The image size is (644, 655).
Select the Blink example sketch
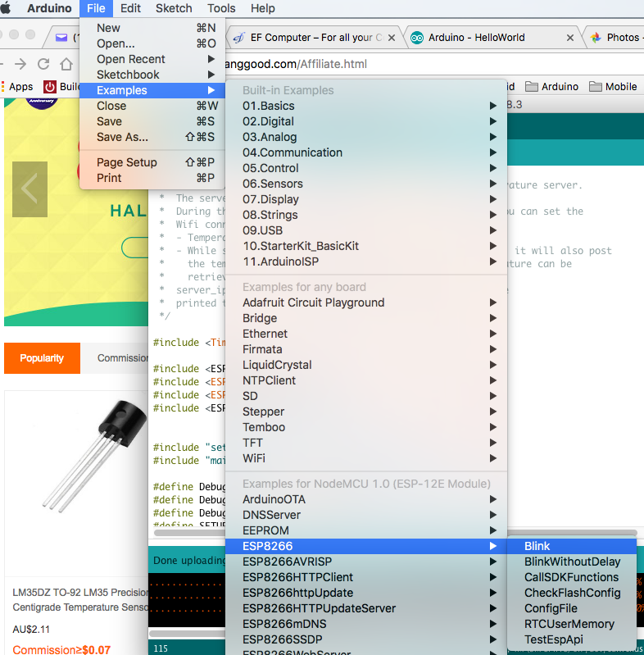coord(572,546)
